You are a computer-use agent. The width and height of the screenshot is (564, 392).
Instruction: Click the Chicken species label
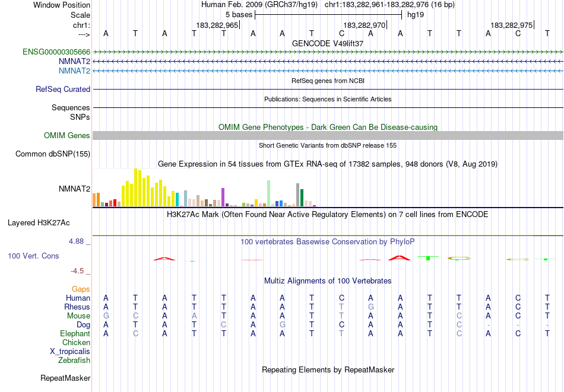click(x=76, y=342)
